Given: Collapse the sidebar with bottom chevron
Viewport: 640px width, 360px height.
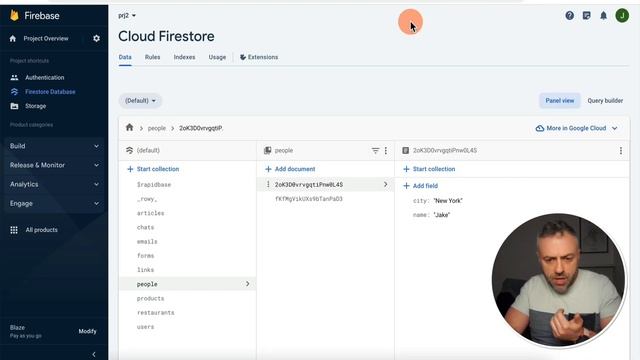Looking at the screenshot, I should point(94,354).
